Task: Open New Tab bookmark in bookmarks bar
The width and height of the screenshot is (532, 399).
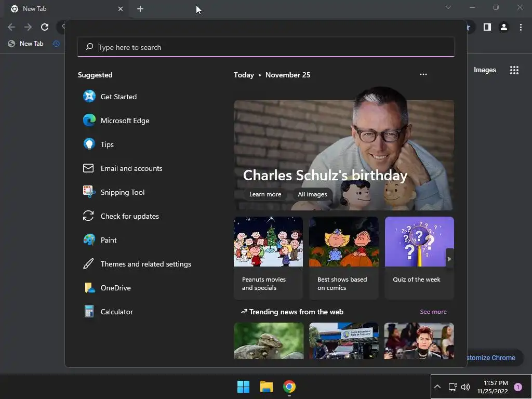Action: [x=26, y=44]
